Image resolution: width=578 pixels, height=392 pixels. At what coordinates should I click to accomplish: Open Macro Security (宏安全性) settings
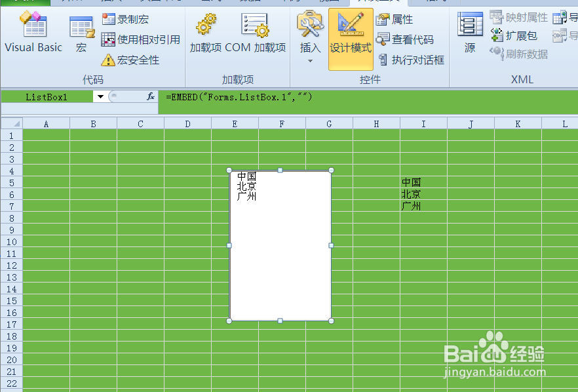tap(130, 60)
